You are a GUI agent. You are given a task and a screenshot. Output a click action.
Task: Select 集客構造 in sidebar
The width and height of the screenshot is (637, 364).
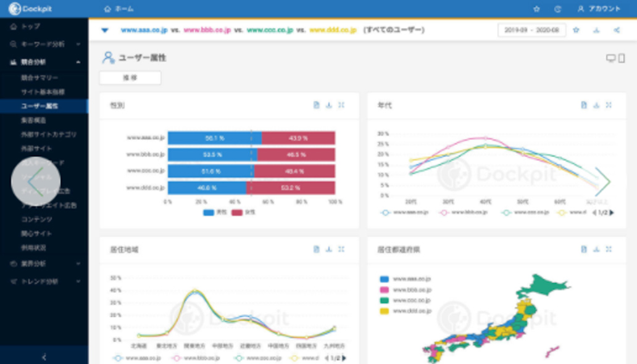33,120
